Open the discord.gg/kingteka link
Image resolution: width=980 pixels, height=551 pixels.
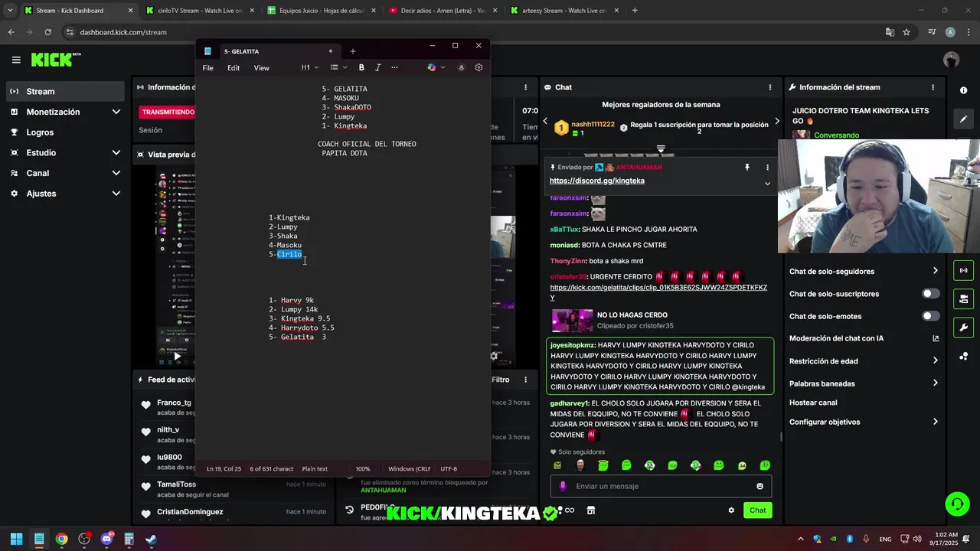[x=597, y=181]
